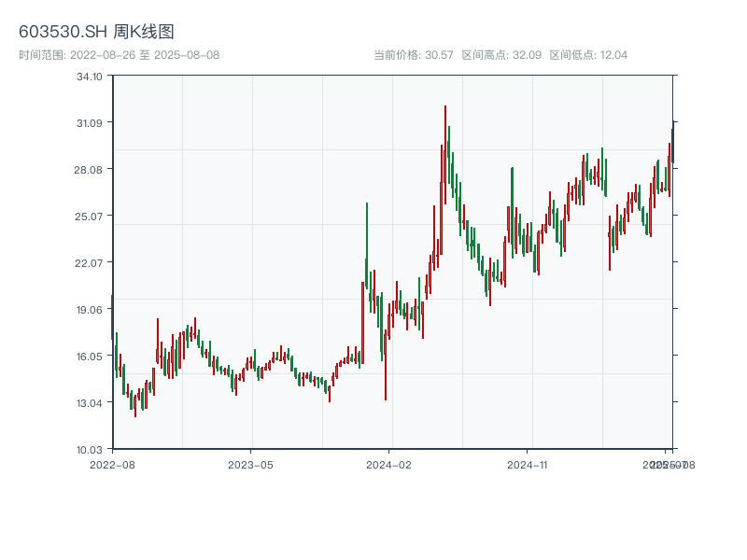Click the current price label '当前价格: 30.57'
This screenshot has width=747, height=560.
[x=413, y=55]
